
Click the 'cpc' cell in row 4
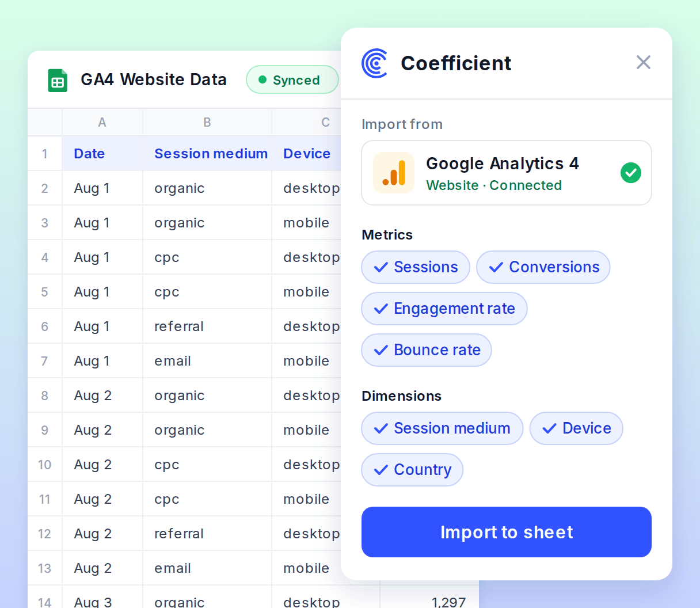[207, 257]
